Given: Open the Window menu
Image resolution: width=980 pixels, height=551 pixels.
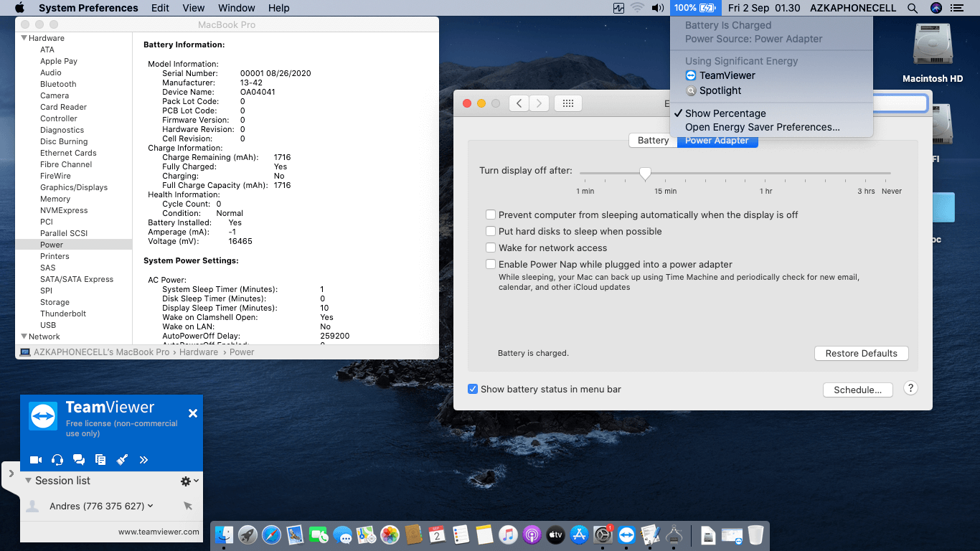Looking at the screenshot, I should (x=236, y=8).
